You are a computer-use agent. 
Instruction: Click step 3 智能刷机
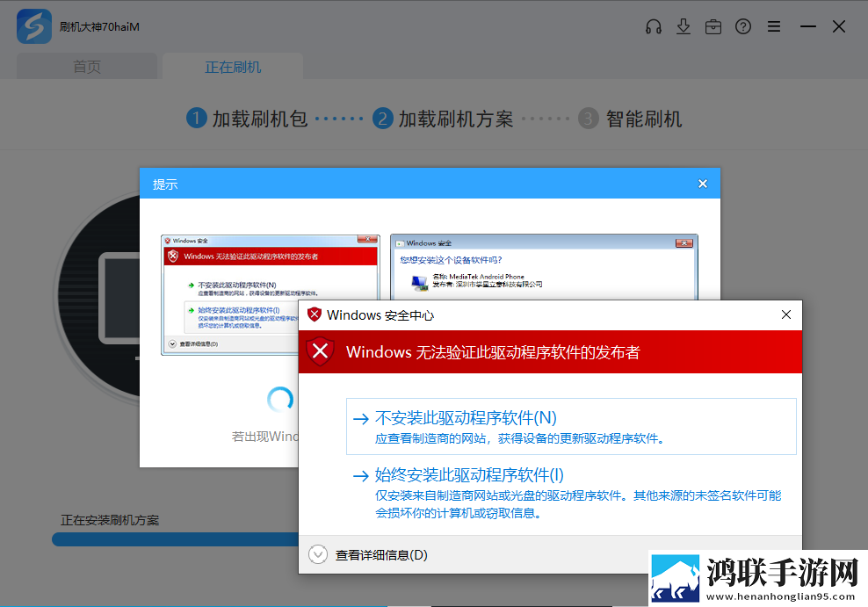(x=630, y=119)
